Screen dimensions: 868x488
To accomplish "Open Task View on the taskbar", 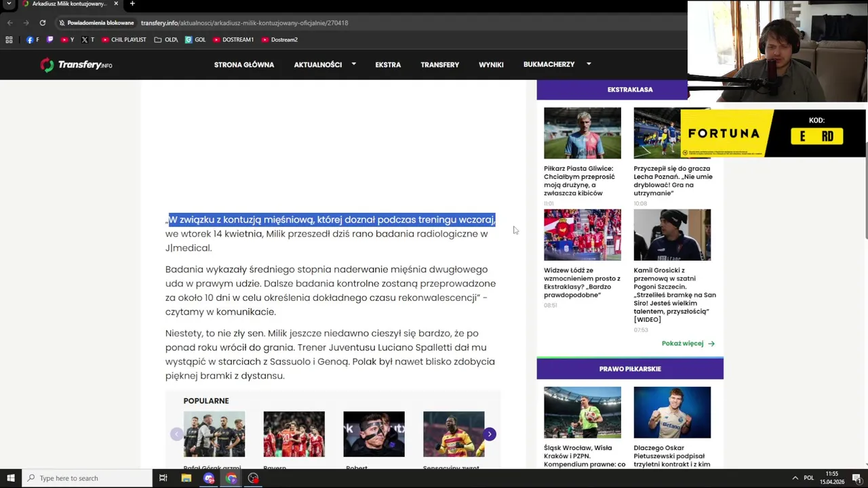I will pyautogui.click(x=163, y=478).
